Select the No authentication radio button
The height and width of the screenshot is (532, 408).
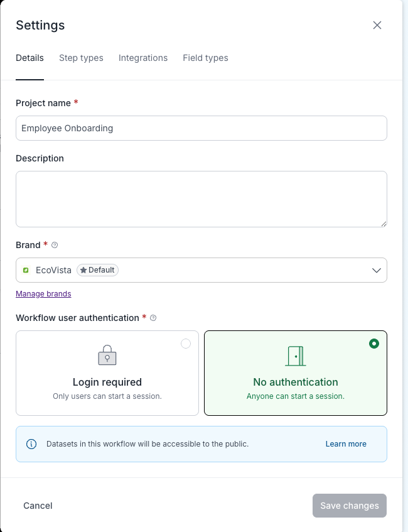pos(374,344)
